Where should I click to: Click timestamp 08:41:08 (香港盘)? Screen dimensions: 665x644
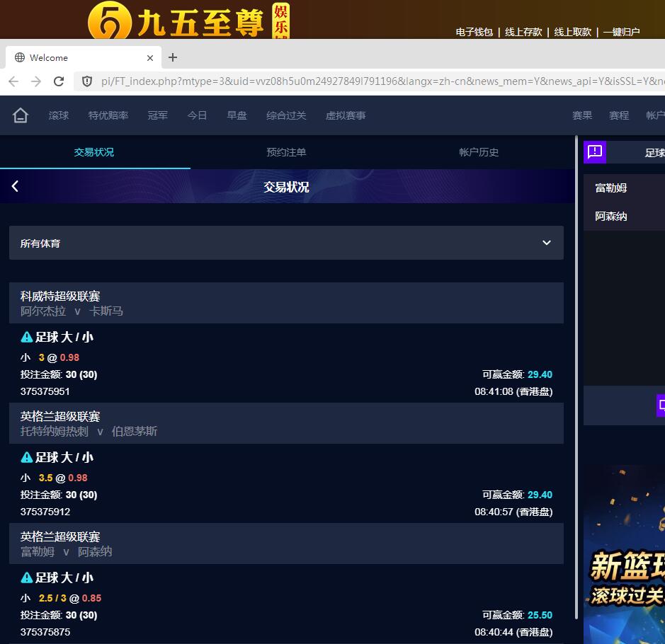[x=513, y=391]
